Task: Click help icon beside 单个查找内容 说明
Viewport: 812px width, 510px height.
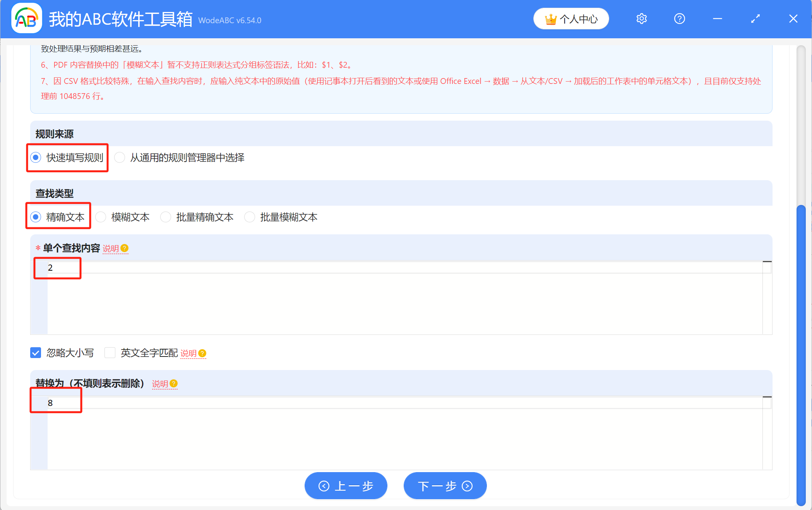Action: pos(125,248)
